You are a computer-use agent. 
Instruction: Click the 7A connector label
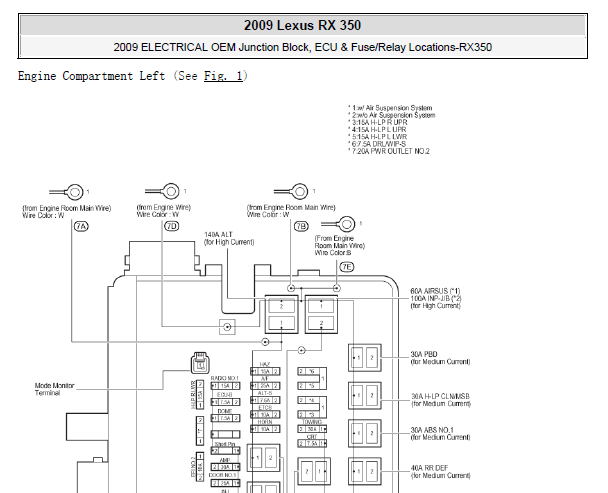coord(81,226)
